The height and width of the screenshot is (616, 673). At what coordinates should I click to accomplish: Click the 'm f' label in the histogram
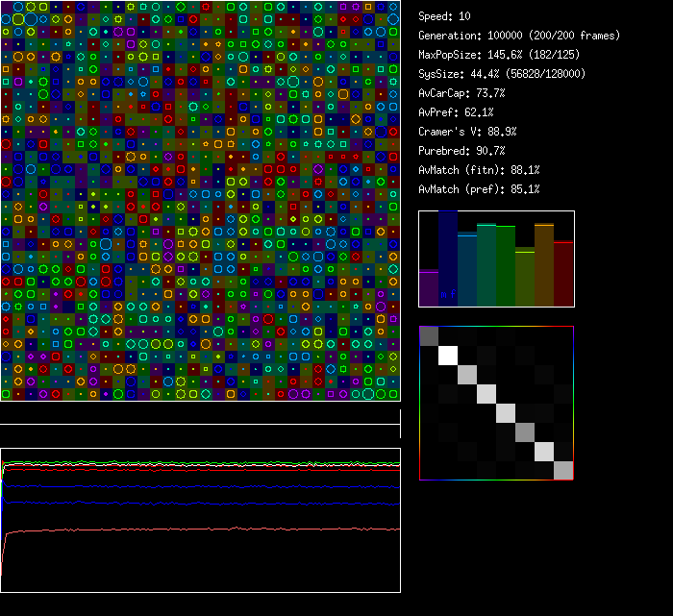[447, 294]
